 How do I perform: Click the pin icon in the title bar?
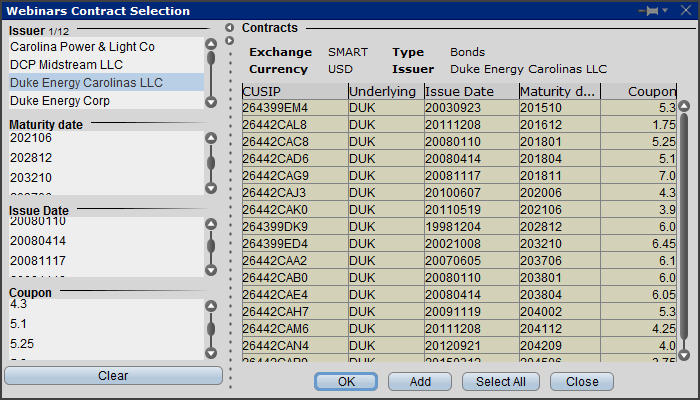[650, 10]
